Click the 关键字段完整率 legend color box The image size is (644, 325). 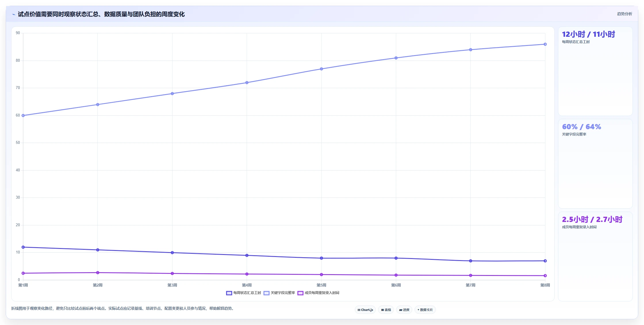point(267,293)
